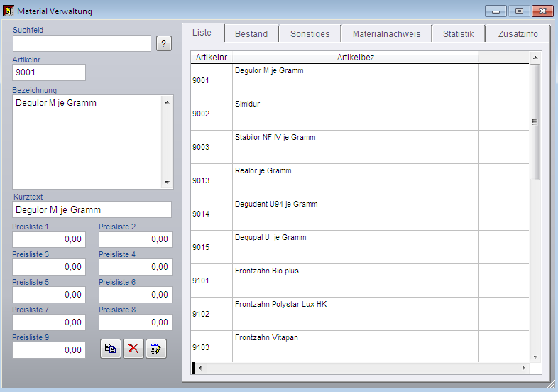Click the question mark search help button

click(164, 44)
